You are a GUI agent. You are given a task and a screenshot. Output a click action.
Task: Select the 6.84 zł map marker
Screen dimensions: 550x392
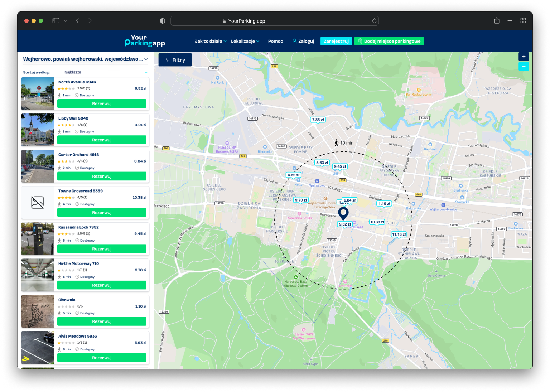point(350,200)
